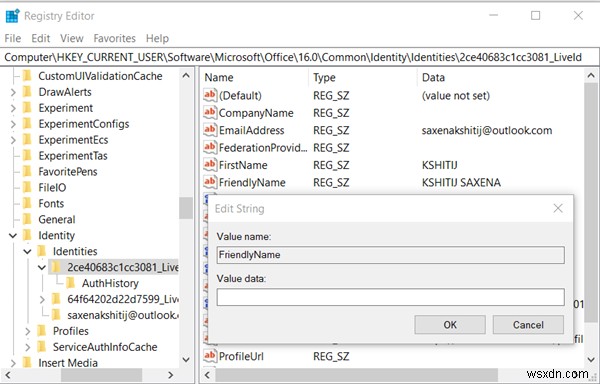
Task: Collapse the 2ce40683c1cc3081_LiveId key
Action: click(x=42, y=267)
